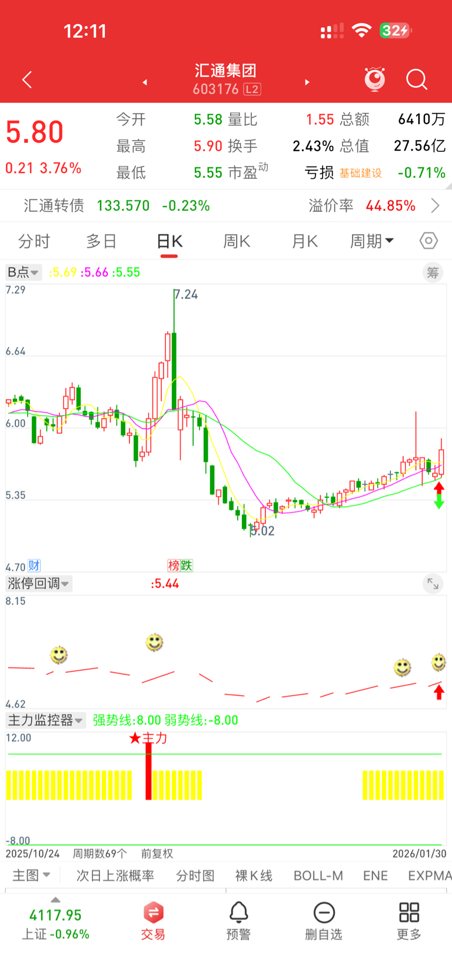This screenshot has width=452, height=980.
Task: Open 预警 alert bell
Action: pos(238,921)
